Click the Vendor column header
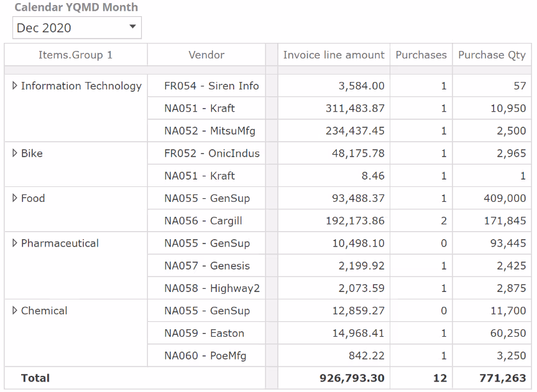 click(x=206, y=55)
